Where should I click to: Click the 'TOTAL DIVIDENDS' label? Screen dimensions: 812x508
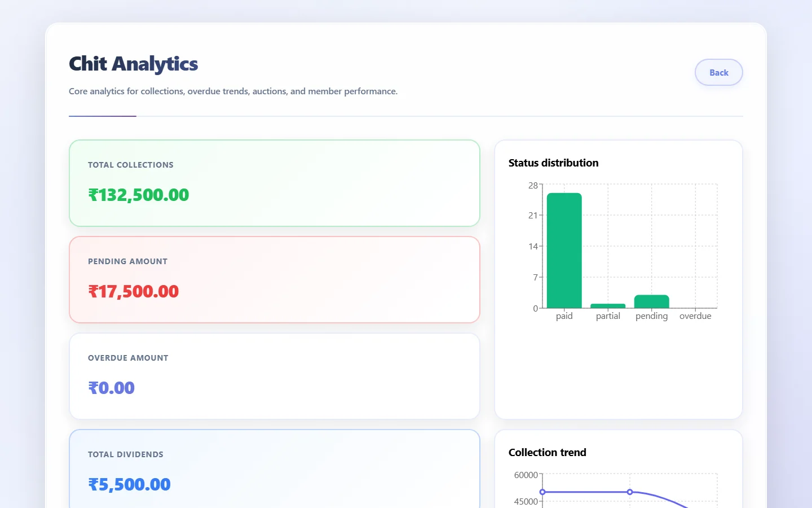pyautogui.click(x=126, y=454)
